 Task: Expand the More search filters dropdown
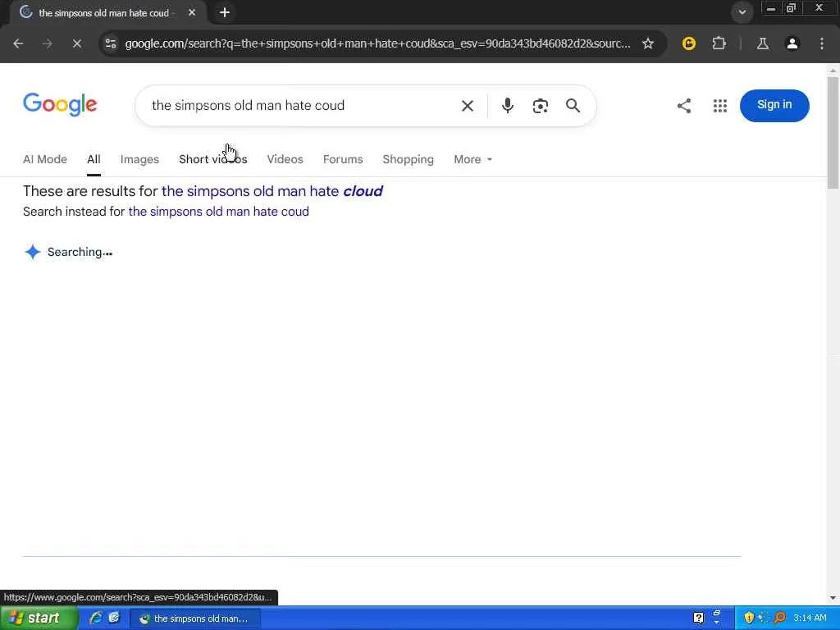coord(473,160)
